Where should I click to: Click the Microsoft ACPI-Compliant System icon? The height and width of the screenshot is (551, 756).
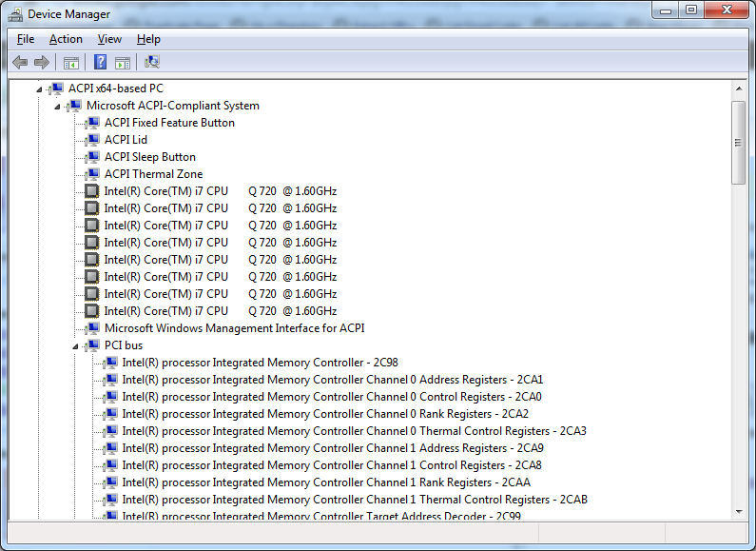pyautogui.click(x=75, y=106)
